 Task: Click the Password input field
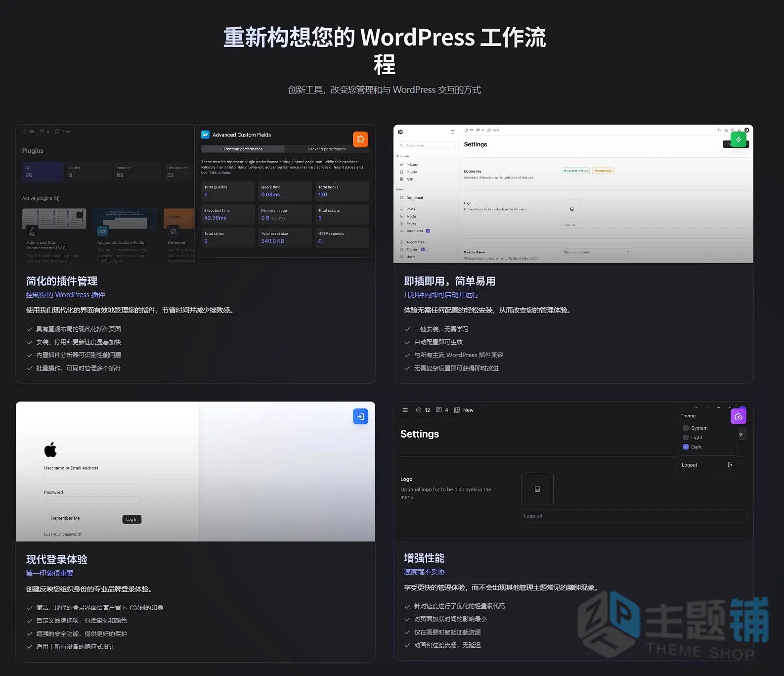coord(92,503)
